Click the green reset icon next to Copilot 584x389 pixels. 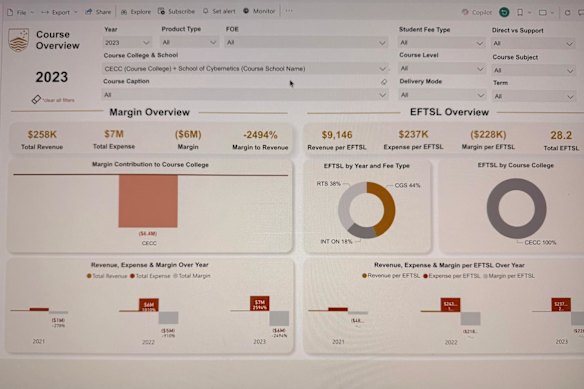tap(504, 12)
